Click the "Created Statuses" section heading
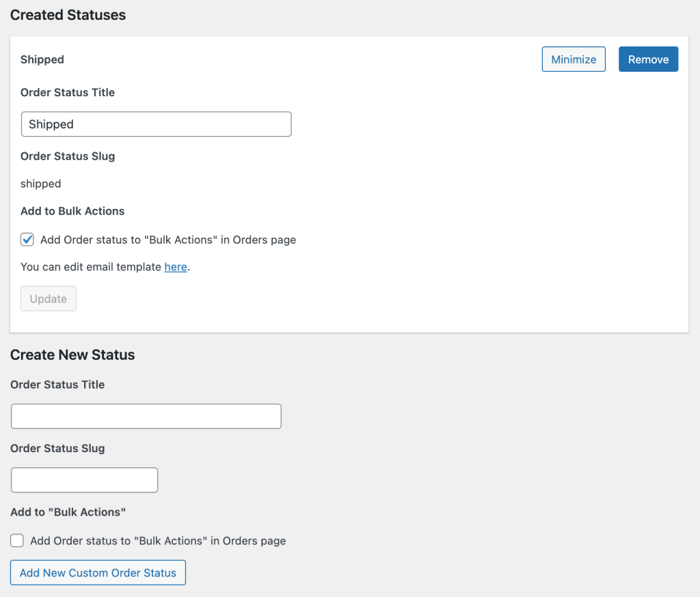This screenshot has width=700, height=597. click(x=68, y=15)
